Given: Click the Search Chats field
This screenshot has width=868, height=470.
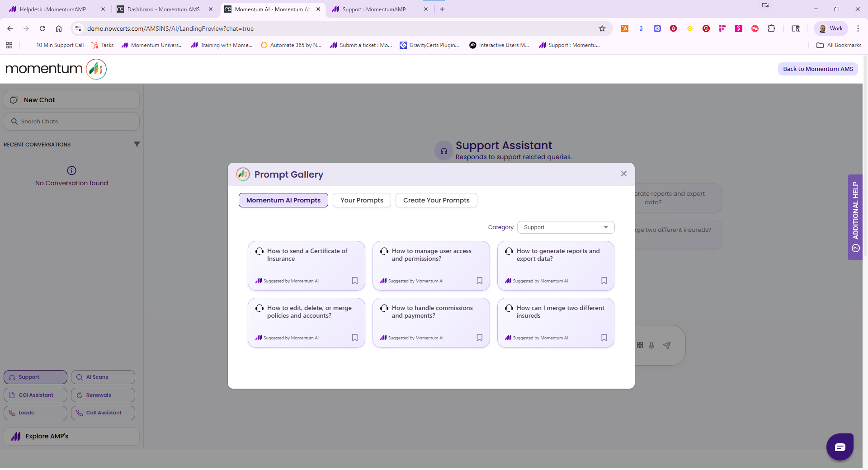Looking at the screenshot, I should tap(71, 122).
